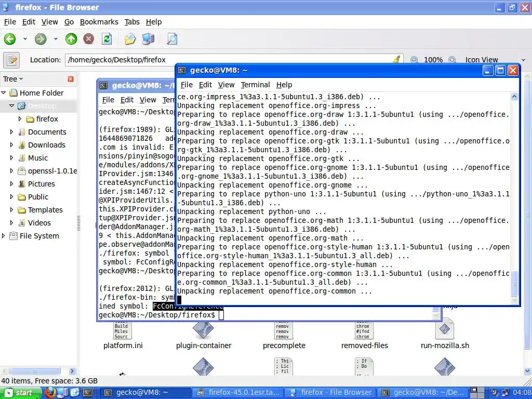This screenshot has height=399, width=532.
Task: Expand the firefox folder in tree
Action: pos(20,119)
